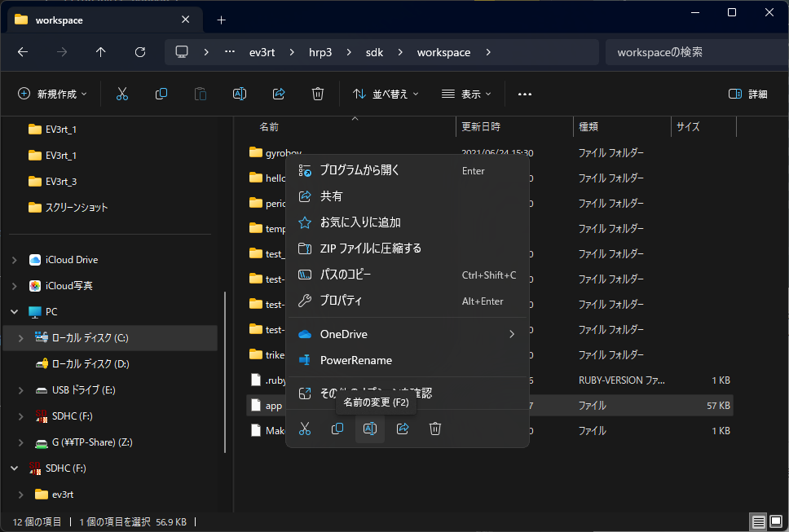Screen dimensions: 789x532
Task: Click the chevron after workspace in the path
Action: coord(488,52)
